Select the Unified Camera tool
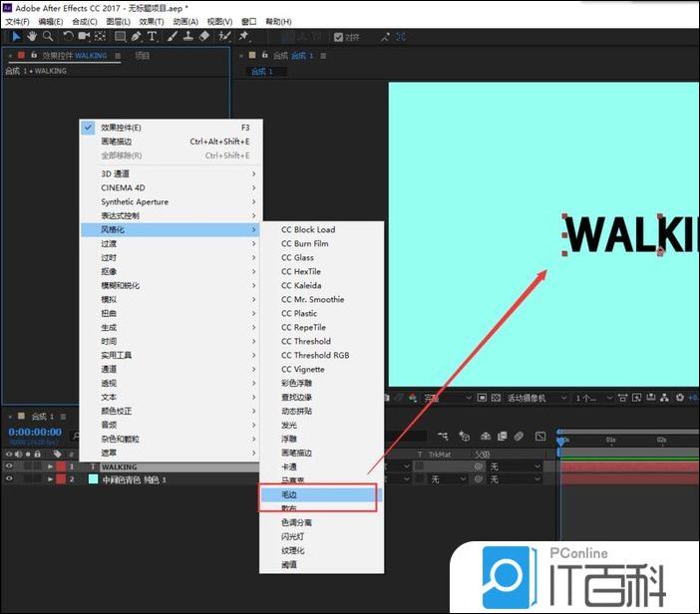 point(84,37)
